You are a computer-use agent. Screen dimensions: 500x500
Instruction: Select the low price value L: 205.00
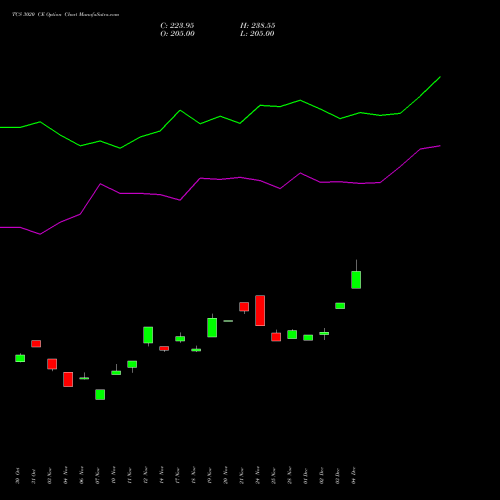257,34
